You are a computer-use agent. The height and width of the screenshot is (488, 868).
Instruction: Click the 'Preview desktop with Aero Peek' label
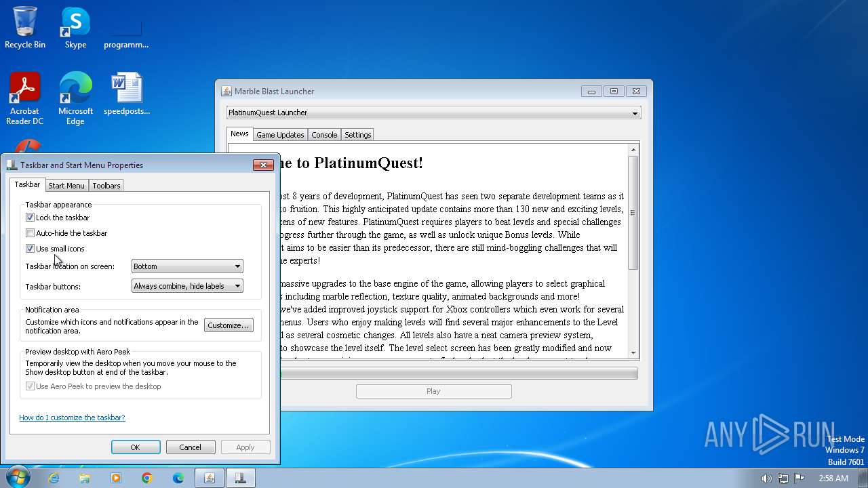(x=77, y=352)
